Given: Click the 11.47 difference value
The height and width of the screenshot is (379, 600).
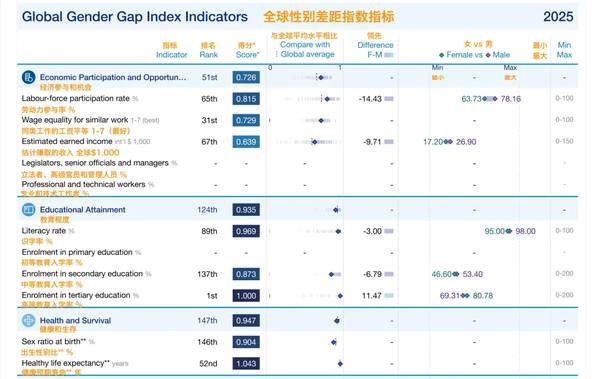Looking at the screenshot, I should click(372, 296).
